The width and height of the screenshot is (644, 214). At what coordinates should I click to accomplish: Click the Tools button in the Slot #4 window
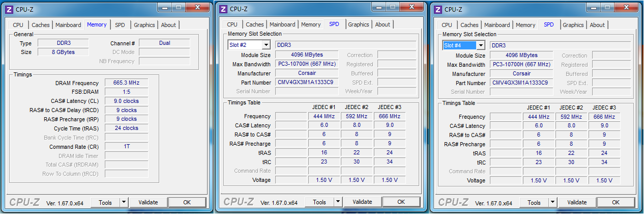(534, 203)
